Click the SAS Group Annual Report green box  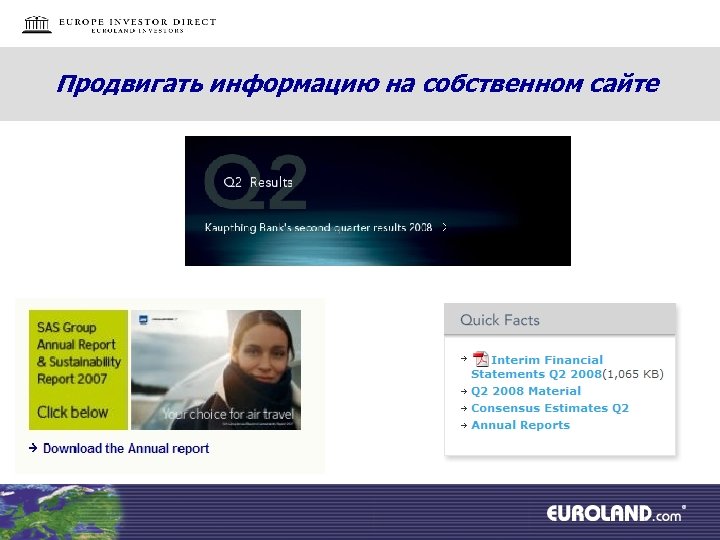[78, 370]
